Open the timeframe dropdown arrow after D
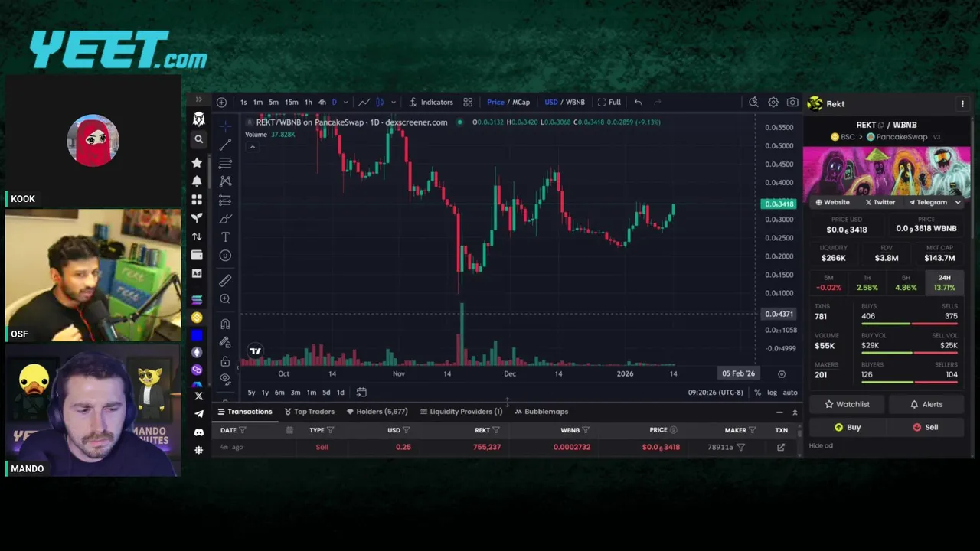The width and height of the screenshot is (980, 551). [x=345, y=102]
